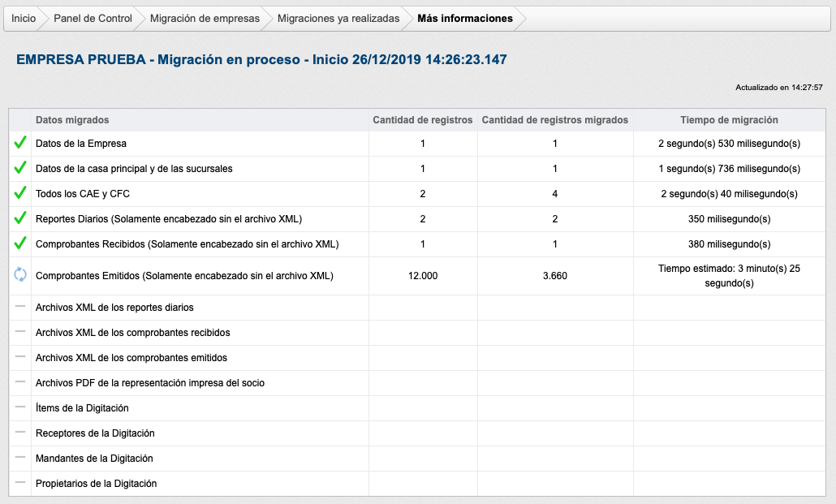The height and width of the screenshot is (504, 836).
Task: Click the Cantidad de registros migrados header
Action: tap(555, 120)
